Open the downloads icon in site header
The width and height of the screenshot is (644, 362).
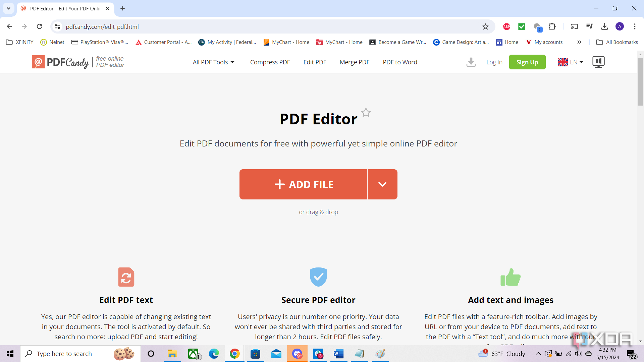click(x=471, y=62)
